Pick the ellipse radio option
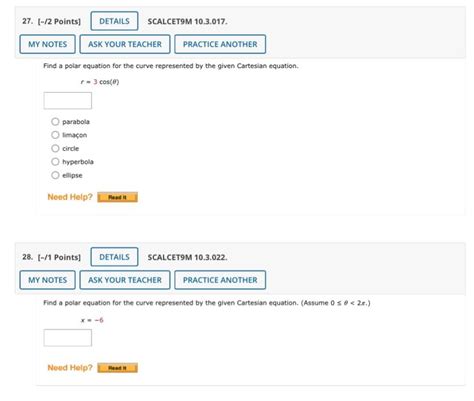474x401 pixels. coord(55,175)
